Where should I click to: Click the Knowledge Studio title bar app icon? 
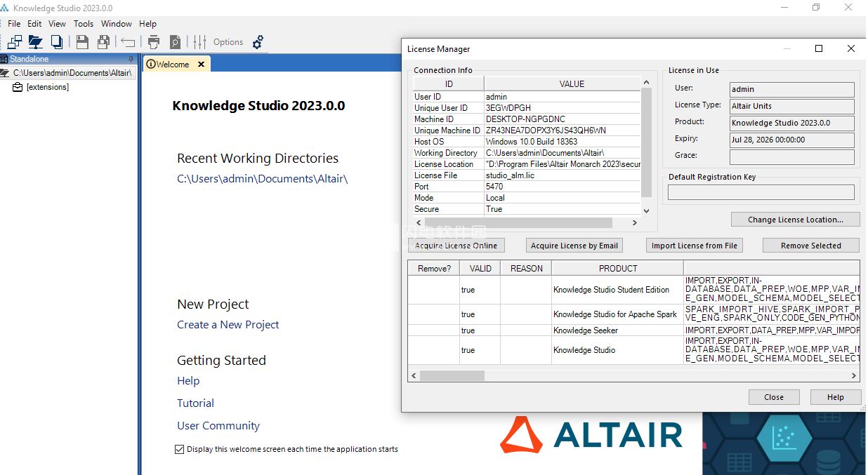tap(6, 8)
